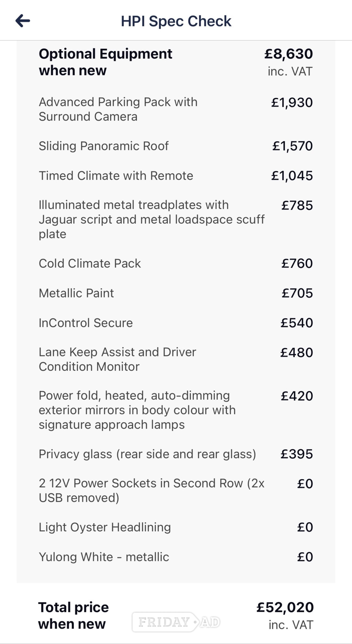Click the InControl Secure row
352x644 pixels.
coord(176,323)
